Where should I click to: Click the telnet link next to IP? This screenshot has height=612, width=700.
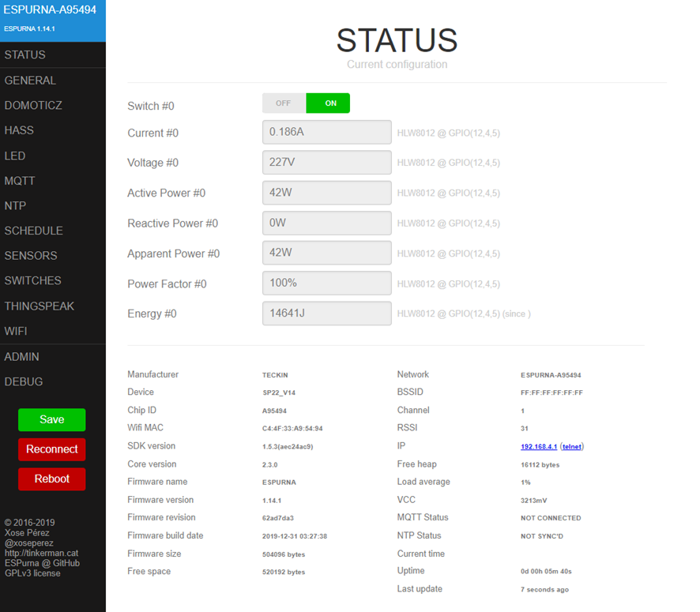coord(571,446)
